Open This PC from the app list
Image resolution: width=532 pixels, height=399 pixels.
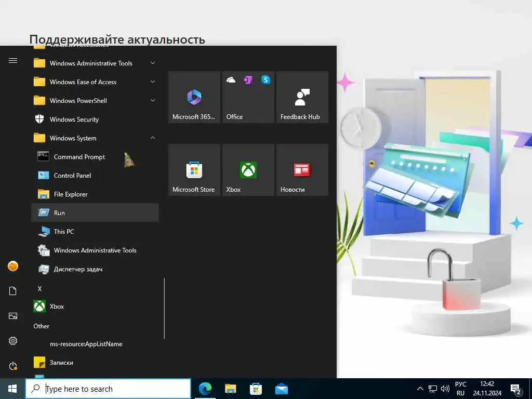click(x=95, y=231)
